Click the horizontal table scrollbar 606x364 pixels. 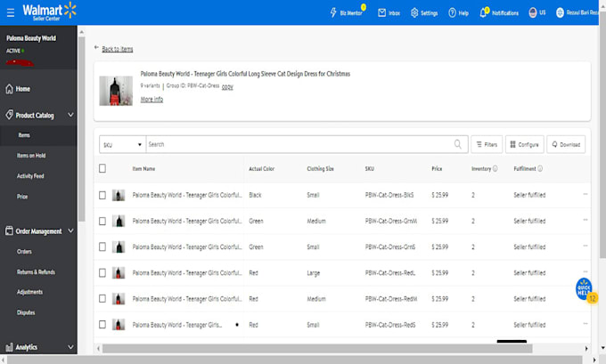click(317, 349)
